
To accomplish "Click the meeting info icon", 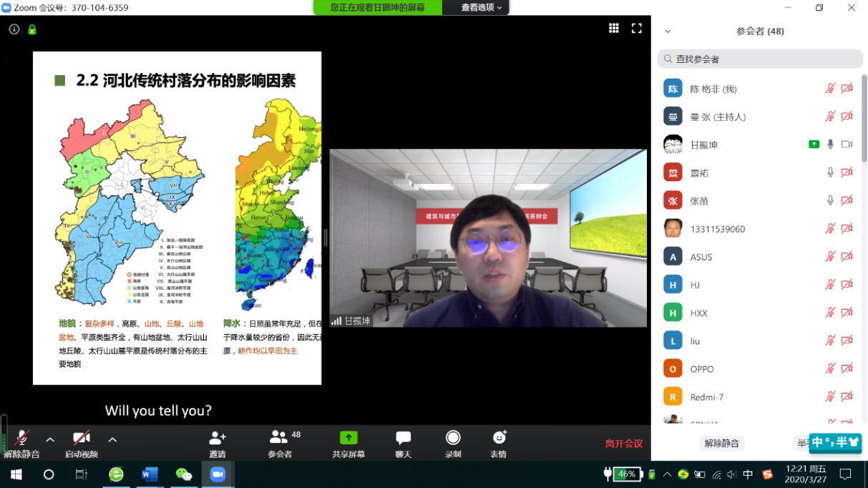I will coord(14,29).
